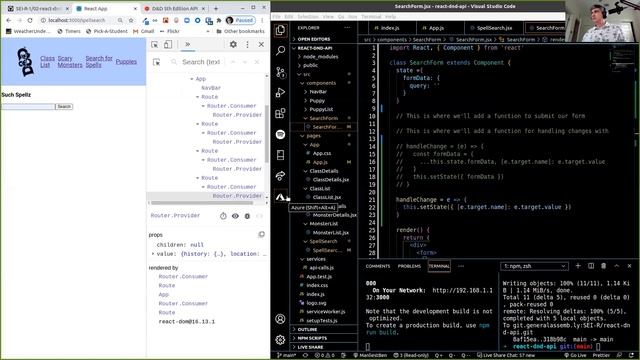
Task: Split the terminal panel
Action: 591,266
